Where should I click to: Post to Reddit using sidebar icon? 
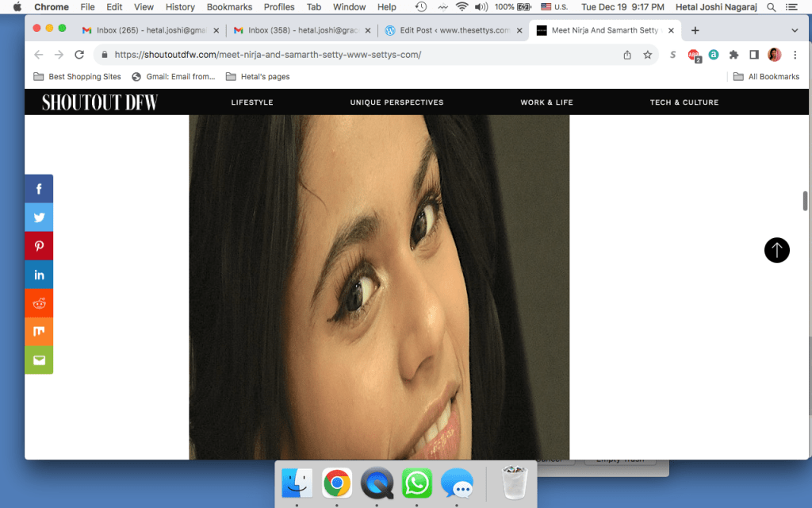[39, 303]
